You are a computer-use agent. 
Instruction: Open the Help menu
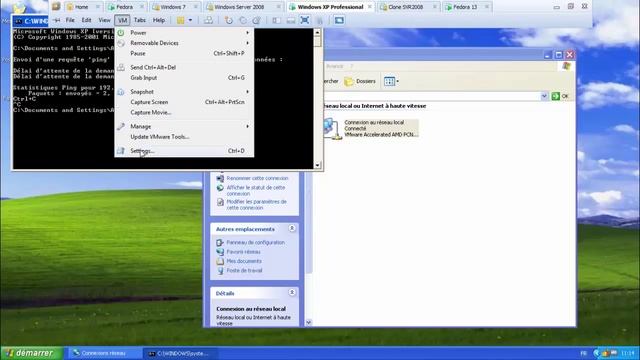tap(159, 20)
